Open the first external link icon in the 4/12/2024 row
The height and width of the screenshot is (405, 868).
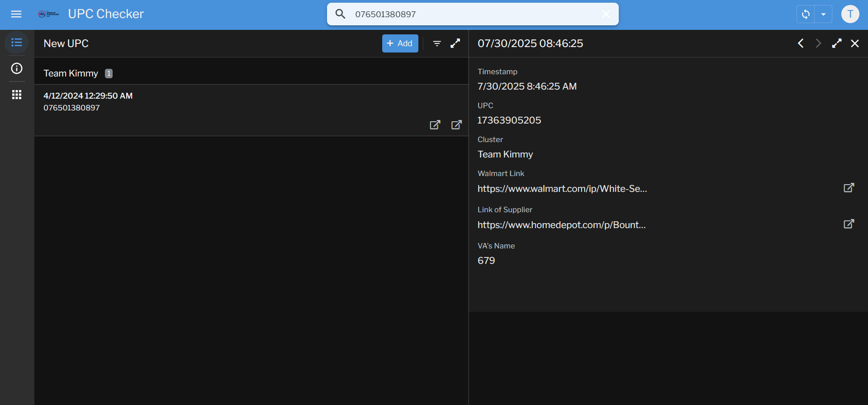pos(435,125)
